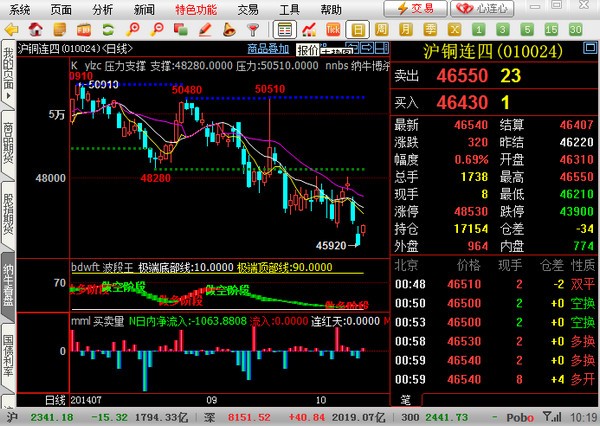Click the 深 index 8151.52 in status bar

tap(249, 417)
